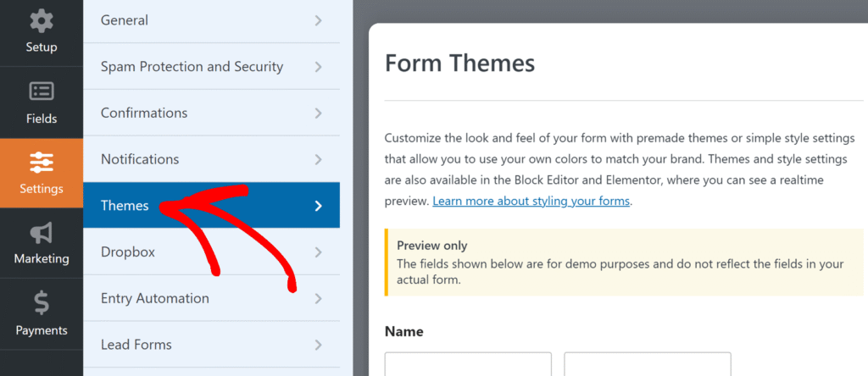Click the Themes row chevron

click(318, 206)
